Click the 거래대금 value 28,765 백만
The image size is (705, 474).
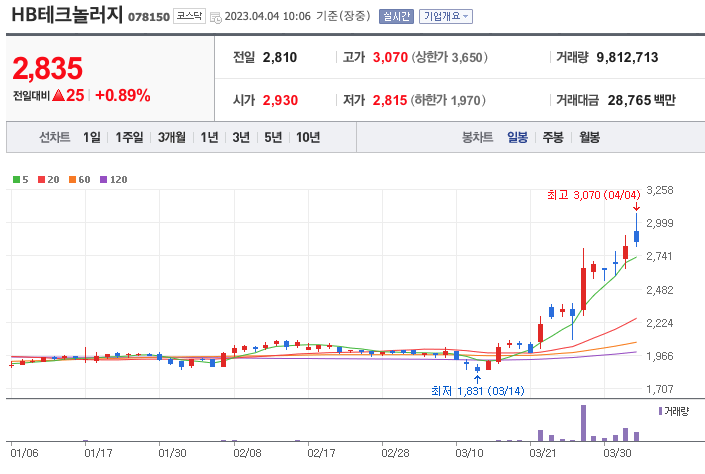point(642,100)
